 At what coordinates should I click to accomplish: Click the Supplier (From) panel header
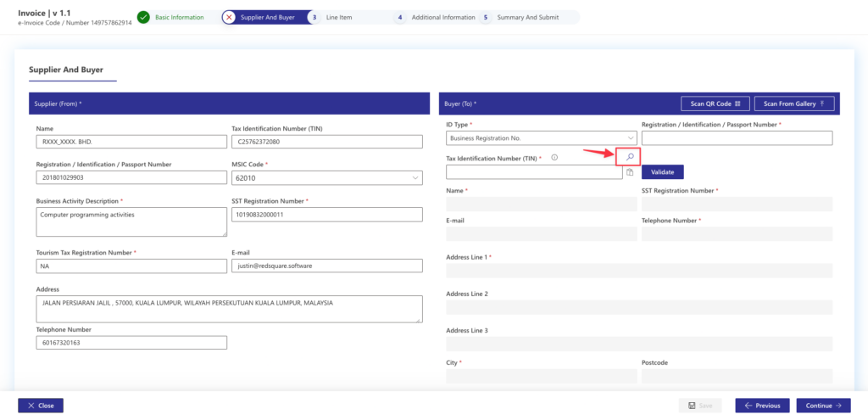tap(229, 104)
